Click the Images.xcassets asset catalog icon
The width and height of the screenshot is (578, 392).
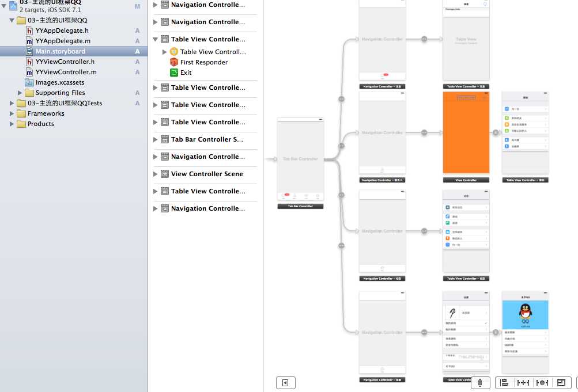[x=29, y=82]
